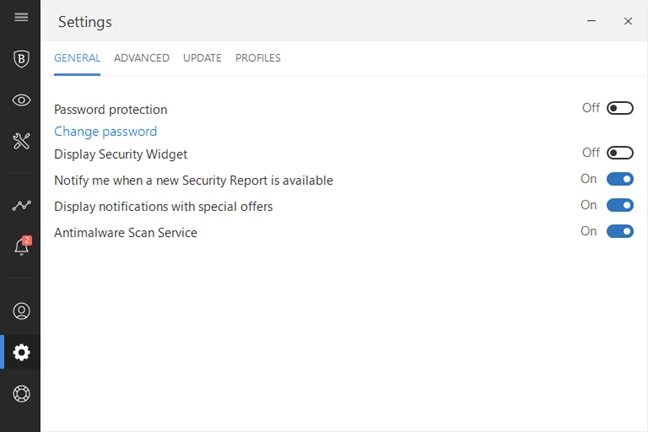Click the Settings gear icon
Screen dimensions: 648x432
point(20,352)
